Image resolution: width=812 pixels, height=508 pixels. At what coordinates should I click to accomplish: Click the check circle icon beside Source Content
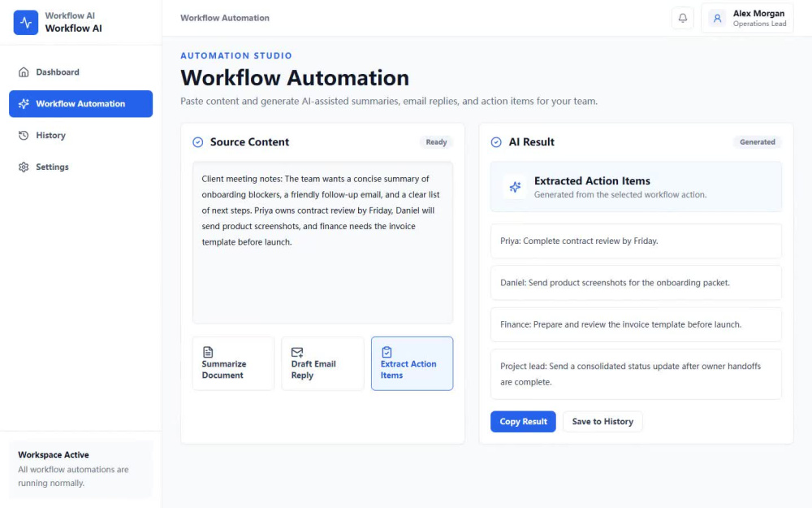(x=198, y=142)
